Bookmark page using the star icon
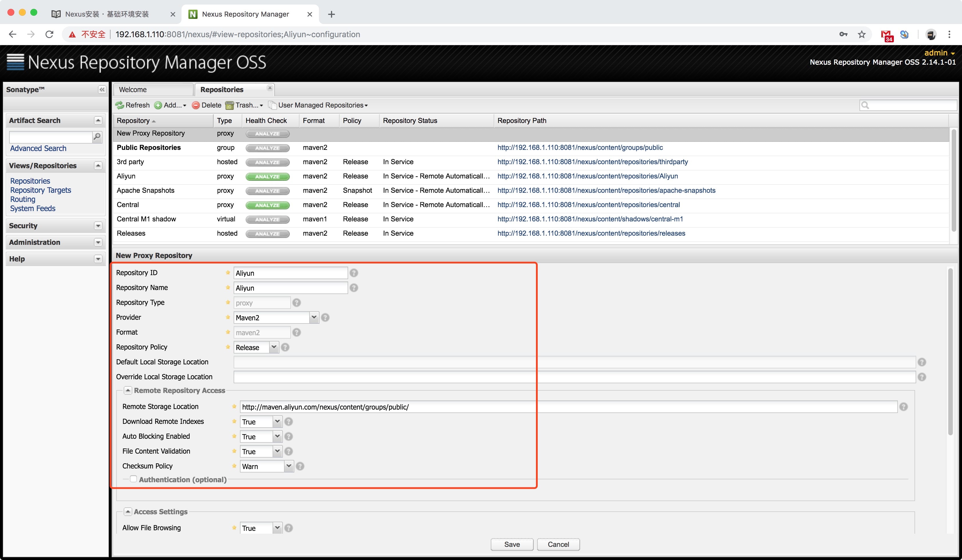The height and width of the screenshot is (560, 962). point(862,34)
